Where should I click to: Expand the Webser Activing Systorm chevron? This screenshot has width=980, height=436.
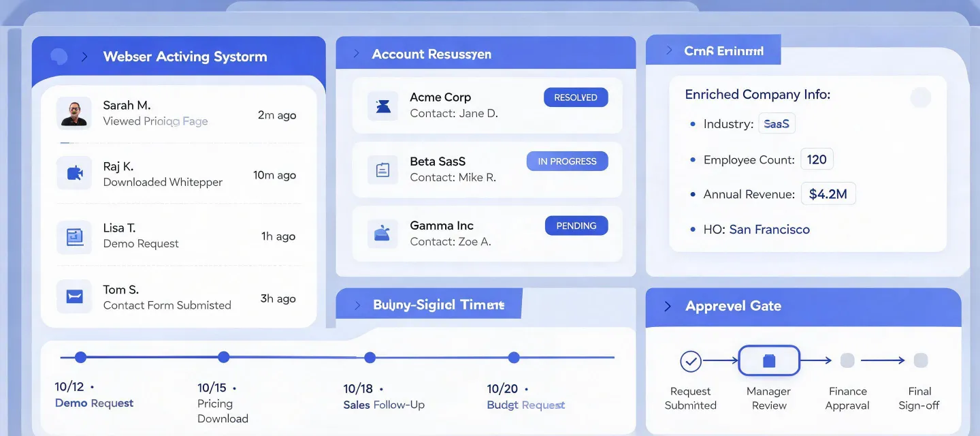[x=84, y=57]
